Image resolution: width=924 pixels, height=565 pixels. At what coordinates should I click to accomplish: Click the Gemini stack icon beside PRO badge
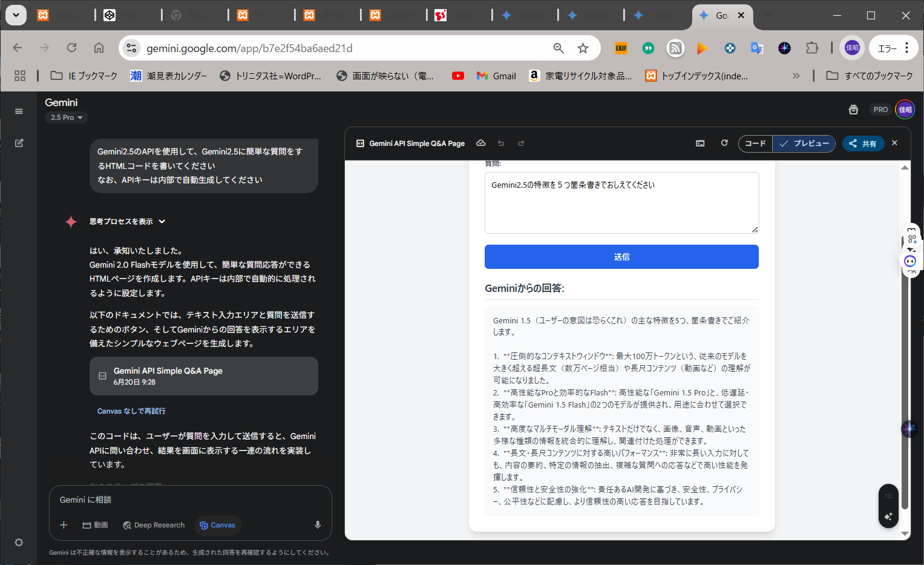point(853,110)
